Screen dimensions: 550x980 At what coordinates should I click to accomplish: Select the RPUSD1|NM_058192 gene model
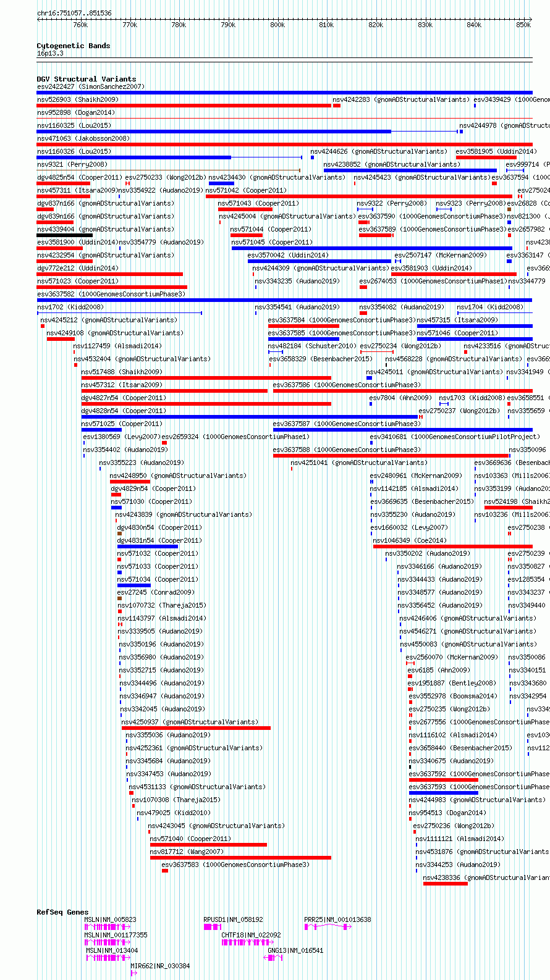click(x=213, y=927)
